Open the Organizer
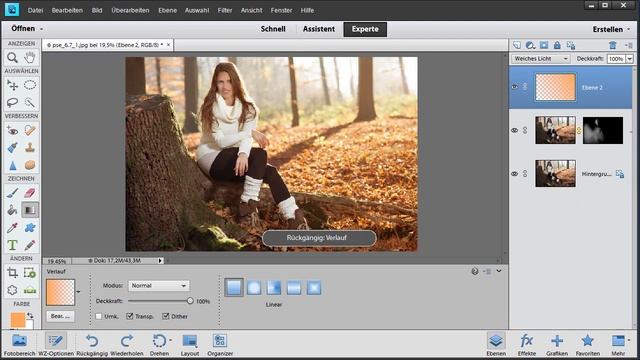640x360 pixels. (x=220, y=345)
